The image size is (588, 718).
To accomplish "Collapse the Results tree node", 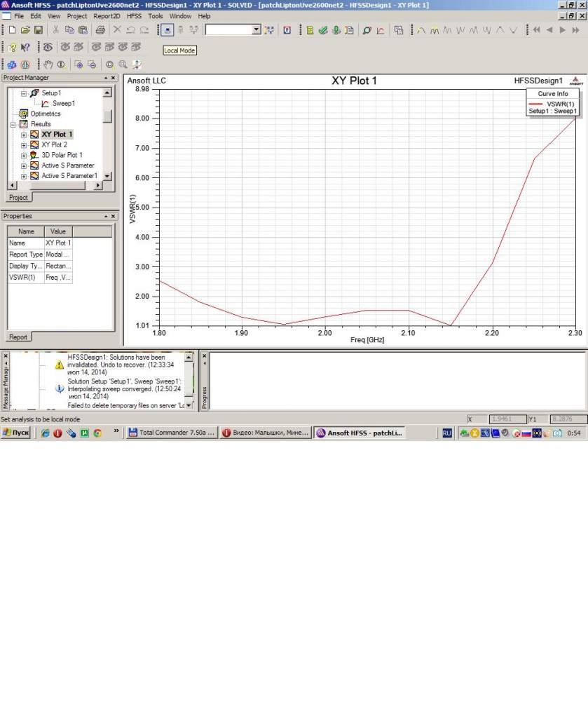I will [13, 125].
